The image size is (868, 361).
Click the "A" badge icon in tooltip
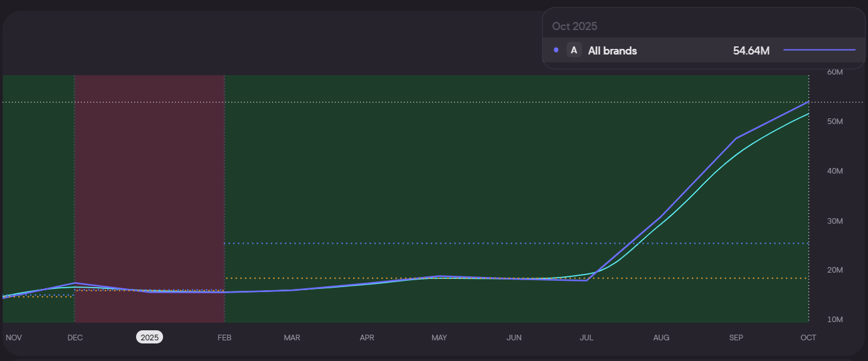[574, 50]
